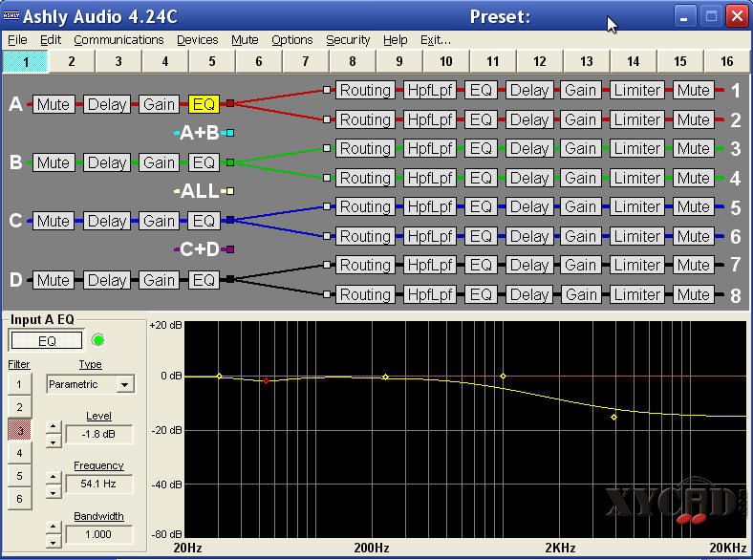Click input A red routing node
Image resolution: width=753 pixels, height=560 pixels.
pos(230,103)
